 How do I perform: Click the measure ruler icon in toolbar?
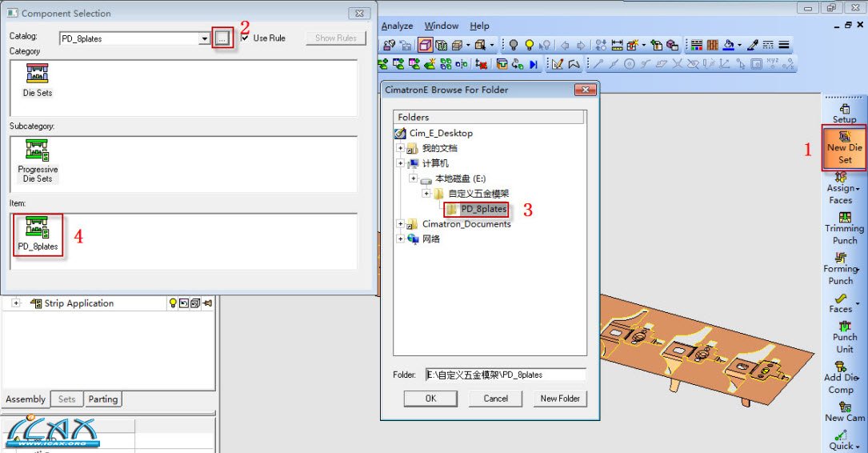coord(617,45)
